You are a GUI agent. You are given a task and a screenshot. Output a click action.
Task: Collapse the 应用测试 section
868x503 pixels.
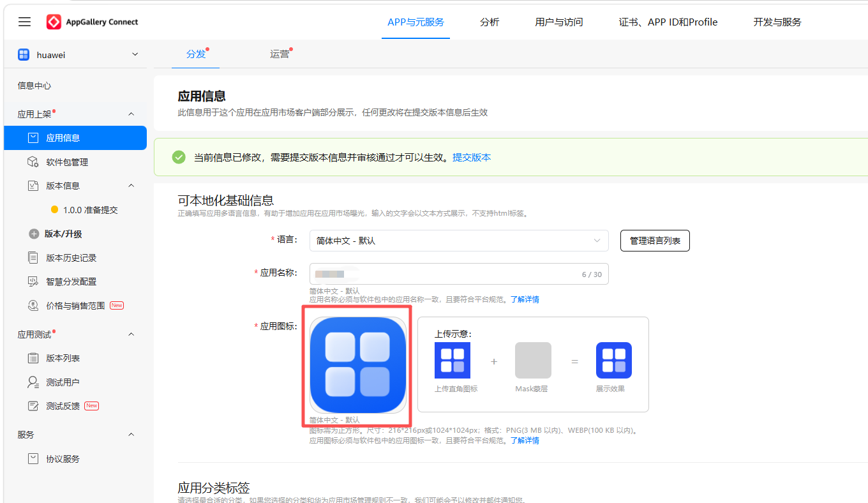click(x=131, y=334)
